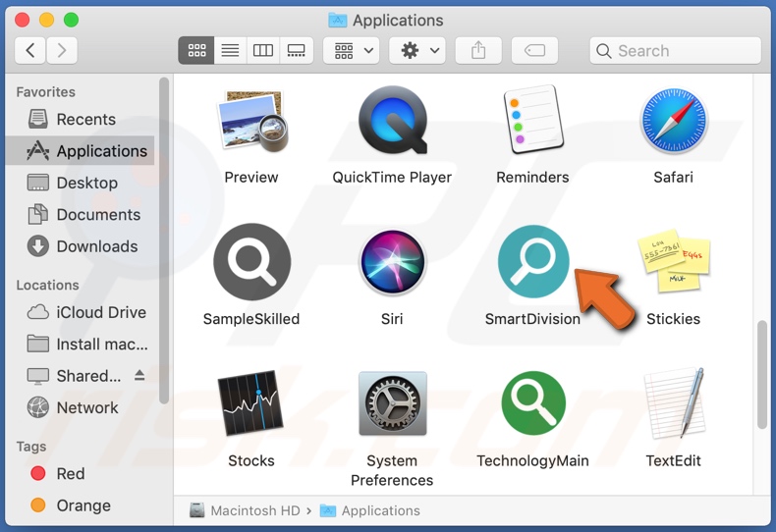Screen dimensions: 776x532
Task: Click the Locations section header
Action: click(47, 286)
